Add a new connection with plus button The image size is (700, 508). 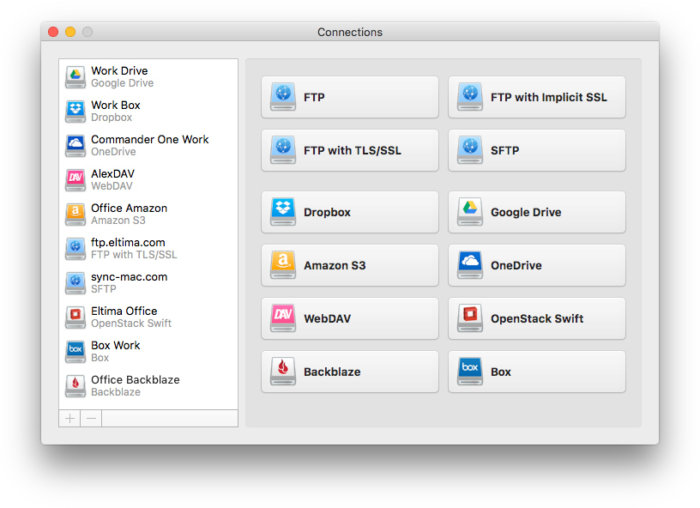pyautogui.click(x=70, y=418)
